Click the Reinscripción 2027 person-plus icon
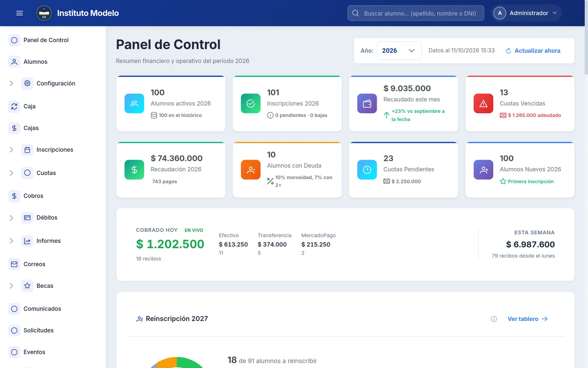The width and height of the screenshot is (588, 368). (139, 319)
